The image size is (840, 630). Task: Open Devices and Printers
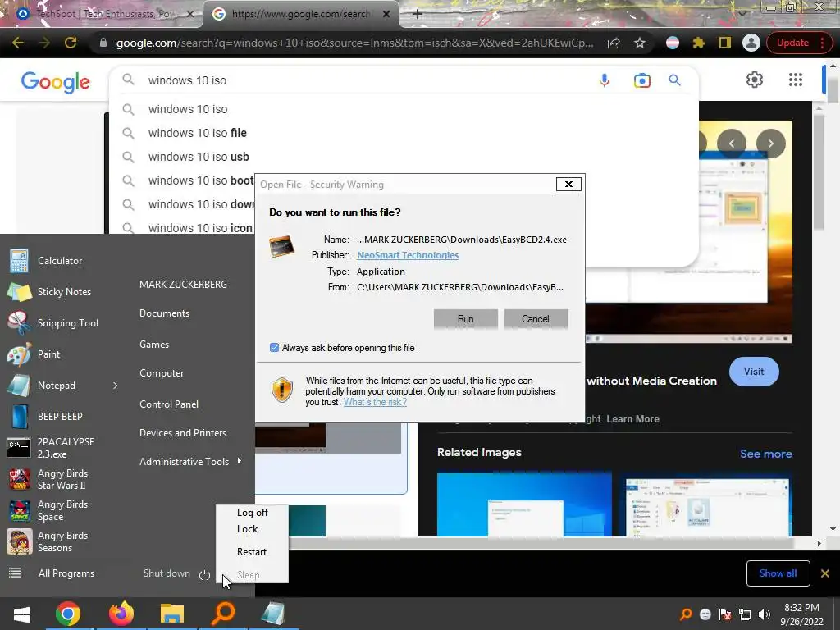click(183, 433)
